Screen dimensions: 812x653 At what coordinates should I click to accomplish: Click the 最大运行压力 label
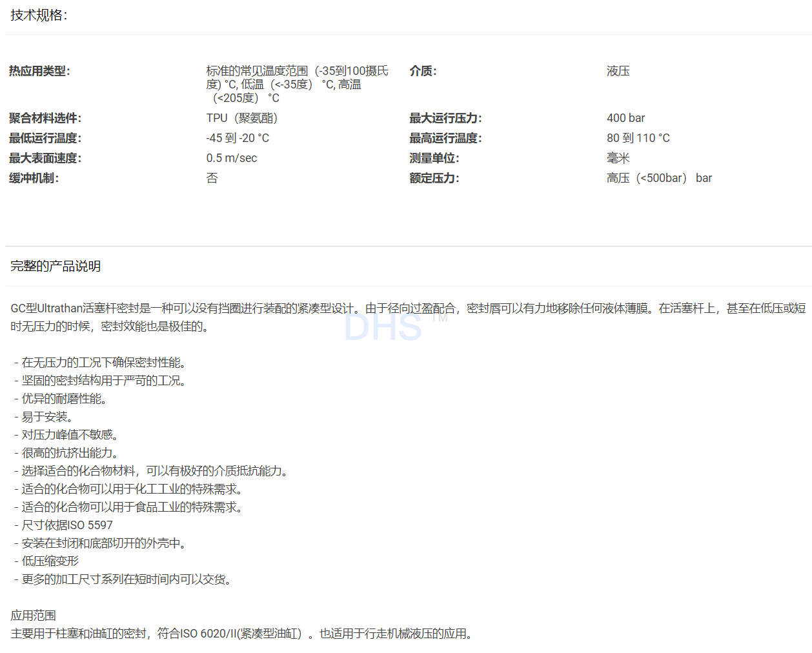pyautogui.click(x=445, y=118)
